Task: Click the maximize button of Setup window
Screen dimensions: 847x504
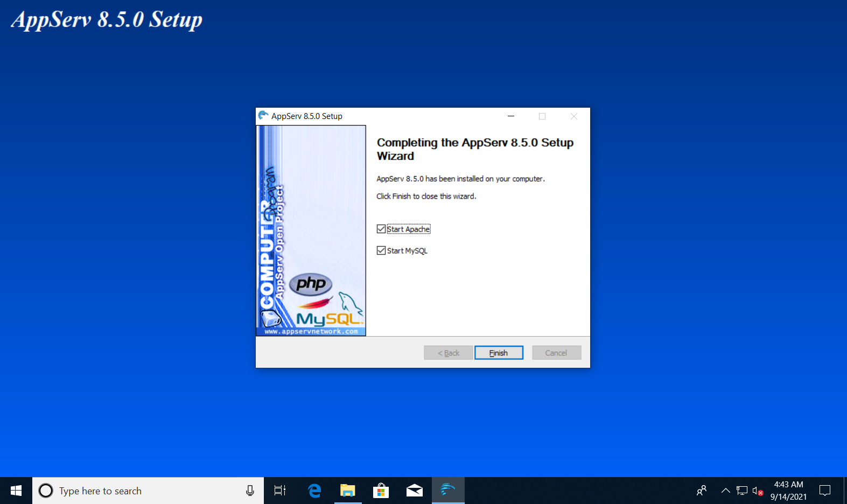Action: 542,116
